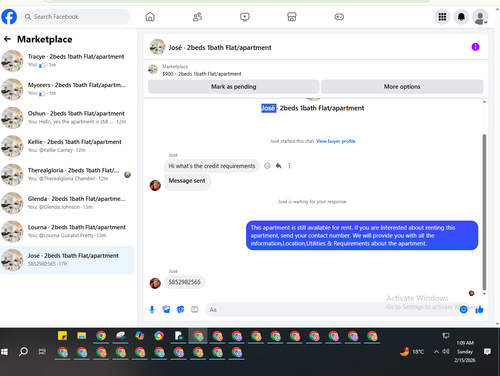Screen dimensions: 500x376
Task: Open the Watch video icon
Action: pos(245,17)
